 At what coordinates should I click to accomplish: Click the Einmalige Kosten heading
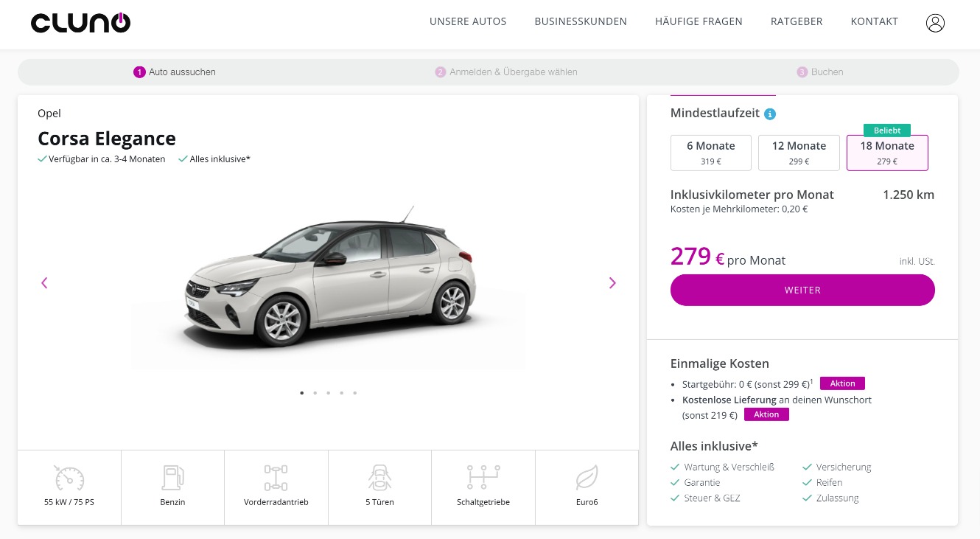tap(720, 364)
